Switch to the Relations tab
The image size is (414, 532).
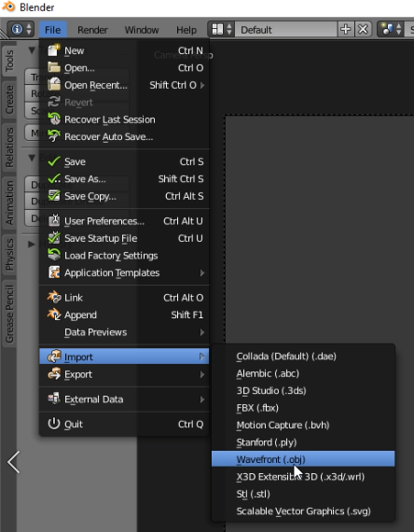pyautogui.click(x=9, y=147)
